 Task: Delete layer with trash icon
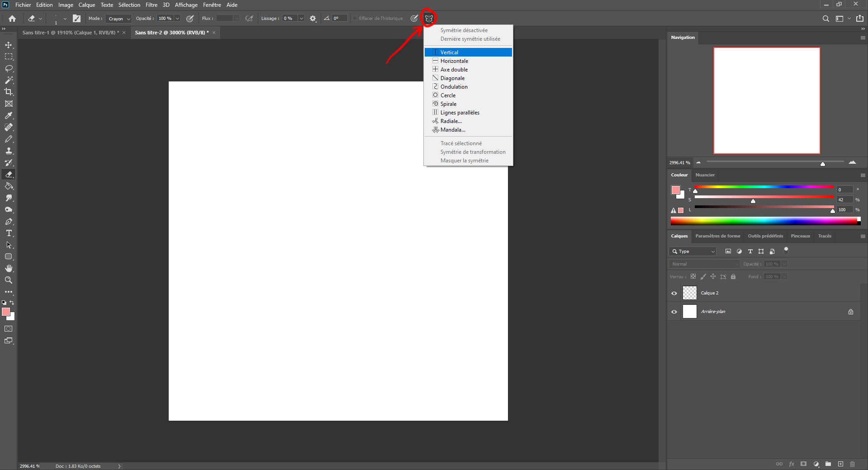[852, 464]
